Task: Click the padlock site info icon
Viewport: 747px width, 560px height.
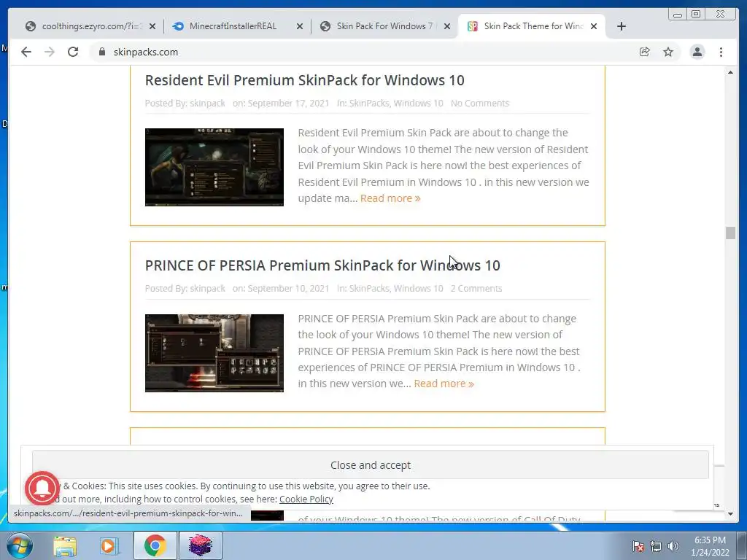Action: [101, 52]
